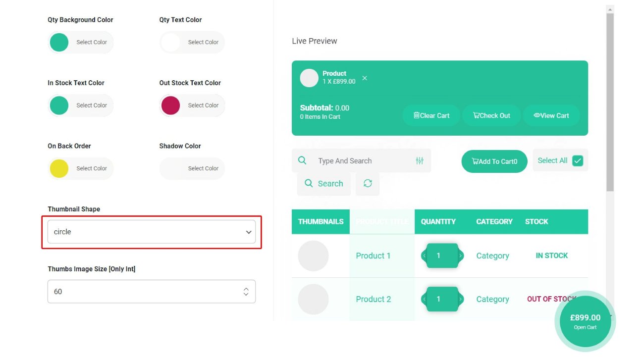Image resolution: width=644 pixels, height=359 pixels.
Task: Remove product with the X icon
Action: click(x=365, y=78)
